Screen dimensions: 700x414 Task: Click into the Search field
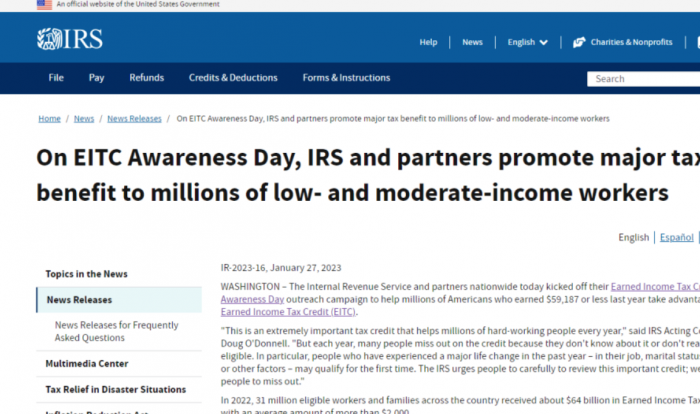pos(643,79)
